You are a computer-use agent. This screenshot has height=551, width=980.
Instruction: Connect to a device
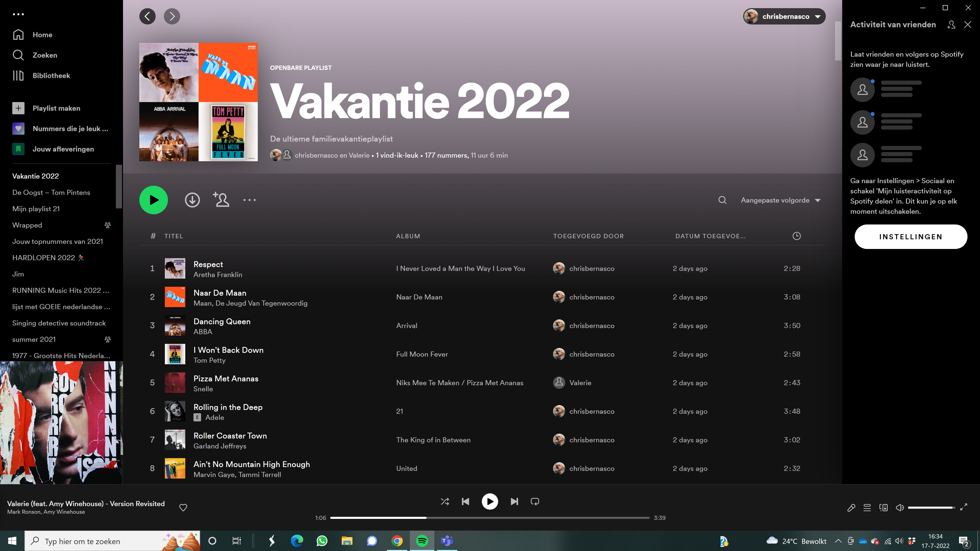pos(883,508)
